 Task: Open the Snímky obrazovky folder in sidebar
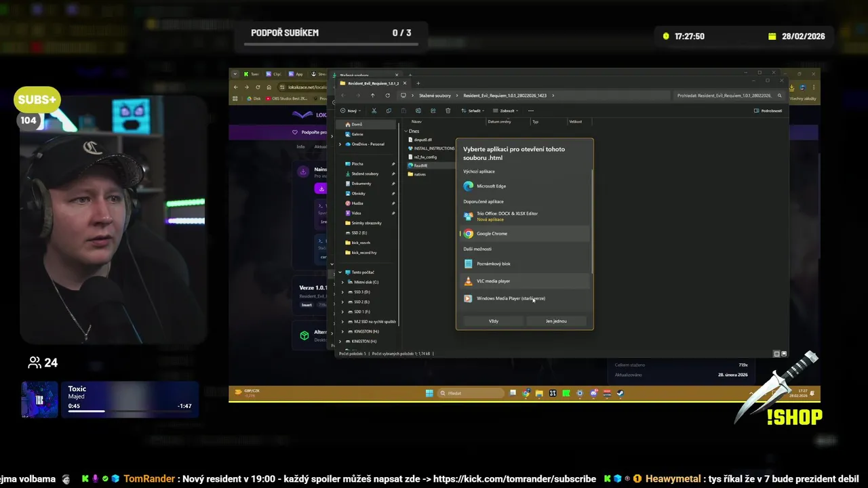click(366, 223)
